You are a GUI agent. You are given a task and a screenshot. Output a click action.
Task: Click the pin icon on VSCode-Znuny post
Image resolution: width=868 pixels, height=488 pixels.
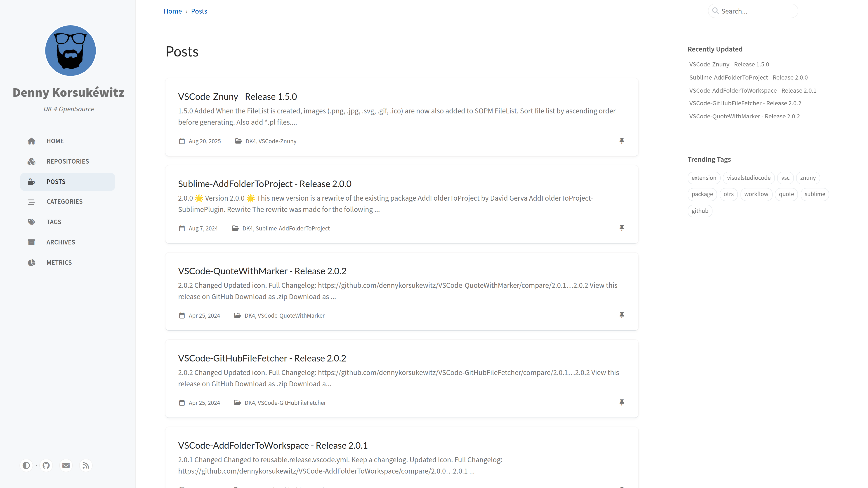[622, 141]
